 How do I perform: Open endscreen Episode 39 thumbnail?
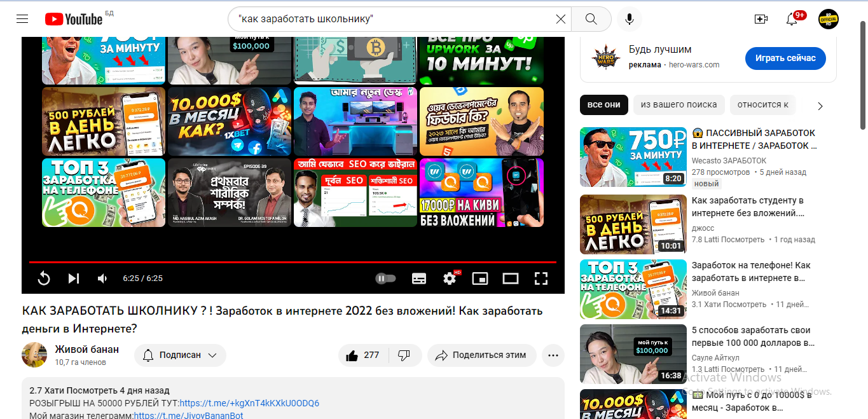(230, 193)
